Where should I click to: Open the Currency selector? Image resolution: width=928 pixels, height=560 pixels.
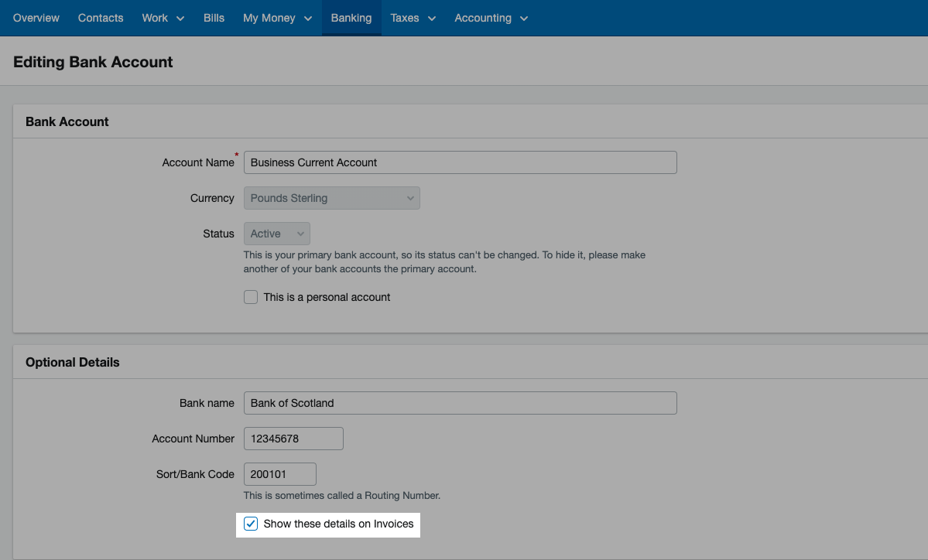coord(331,198)
